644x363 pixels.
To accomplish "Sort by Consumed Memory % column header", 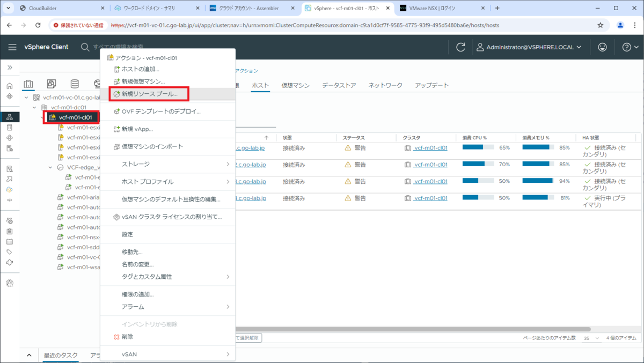I will [536, 138].
